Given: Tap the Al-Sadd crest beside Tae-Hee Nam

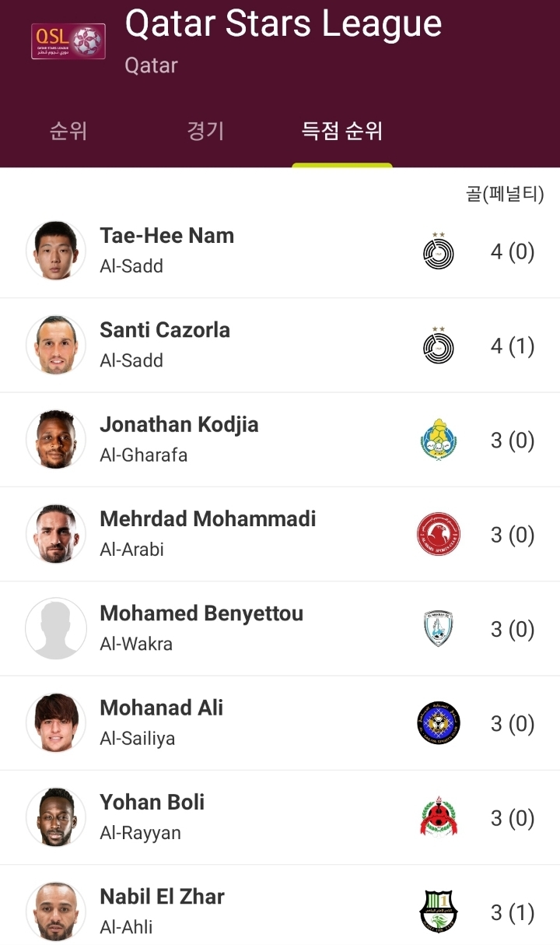Looking at the screenshot, I should click(x=439, y=251).
